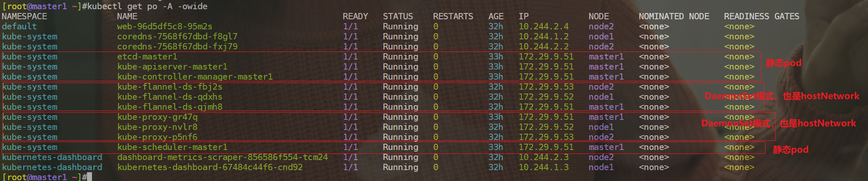Select pod dashboard-metrics-scraper-856586f554-tcm24

click(222, 157)
